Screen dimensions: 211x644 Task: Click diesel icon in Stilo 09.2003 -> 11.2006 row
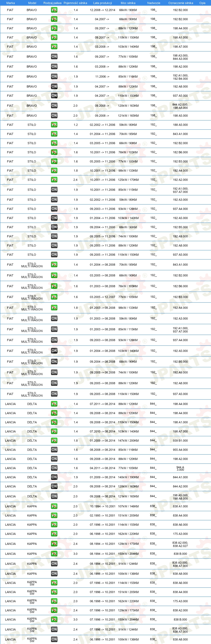(54, 209)
